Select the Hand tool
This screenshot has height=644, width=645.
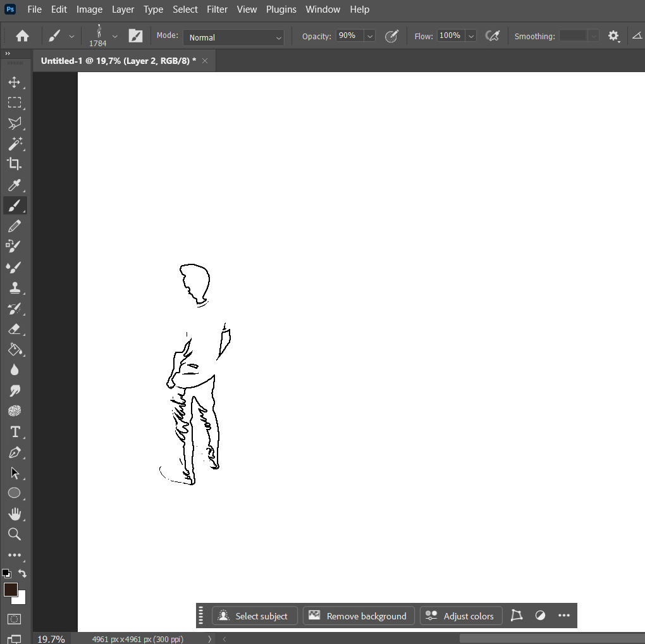(x=15, y=514)
